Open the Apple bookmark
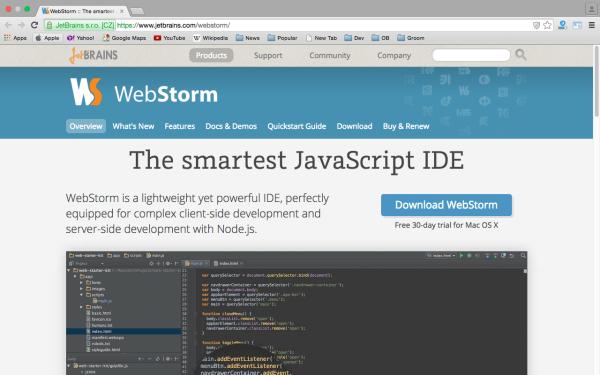Viewport: 600px width, 375px height. [47, 38]
